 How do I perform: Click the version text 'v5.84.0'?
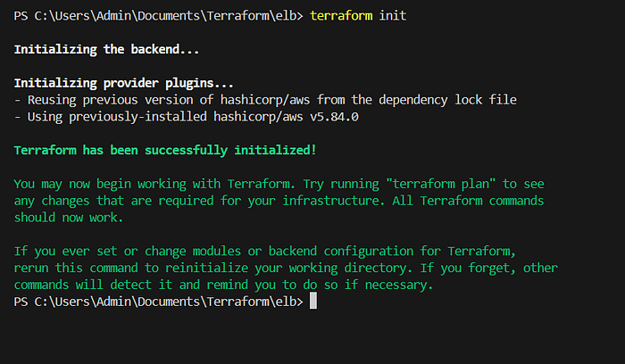coord(334,117)
